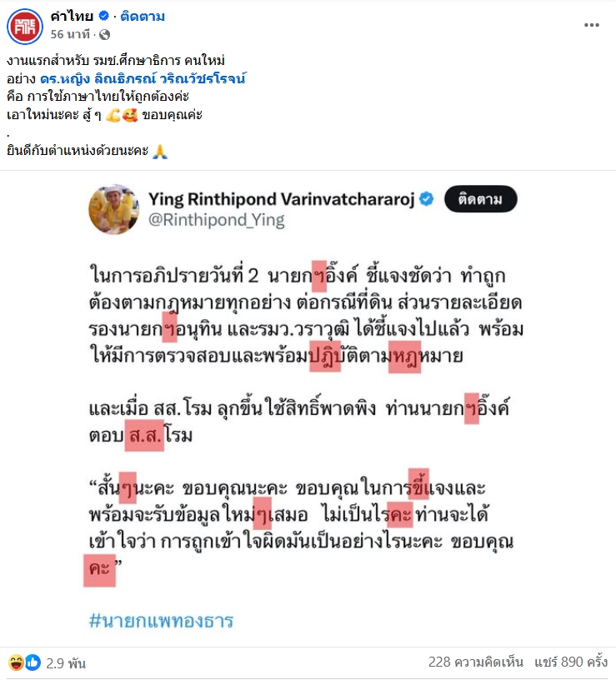Click the black ติดตาม follow button in tweet

(481, 199)
